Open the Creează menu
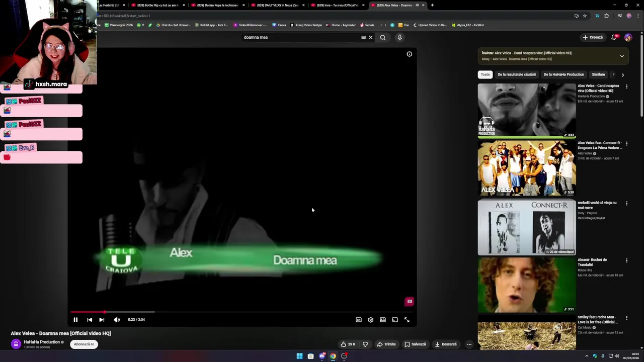Viewport: 644px width, 362px height. tap(593, 37)
